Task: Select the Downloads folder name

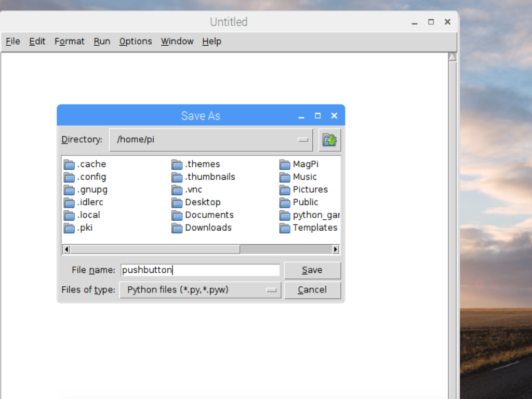Action: (x=208, y=228)
